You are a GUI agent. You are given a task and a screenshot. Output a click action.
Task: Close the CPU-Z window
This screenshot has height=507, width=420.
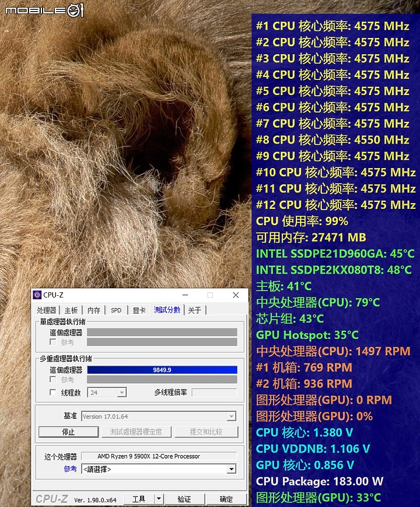pos(236,295)
